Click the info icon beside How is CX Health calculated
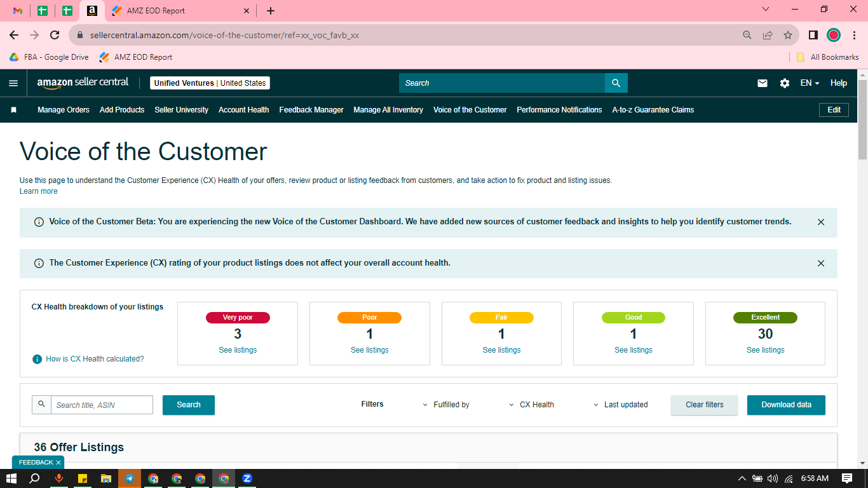 click(x=37, y=359)
